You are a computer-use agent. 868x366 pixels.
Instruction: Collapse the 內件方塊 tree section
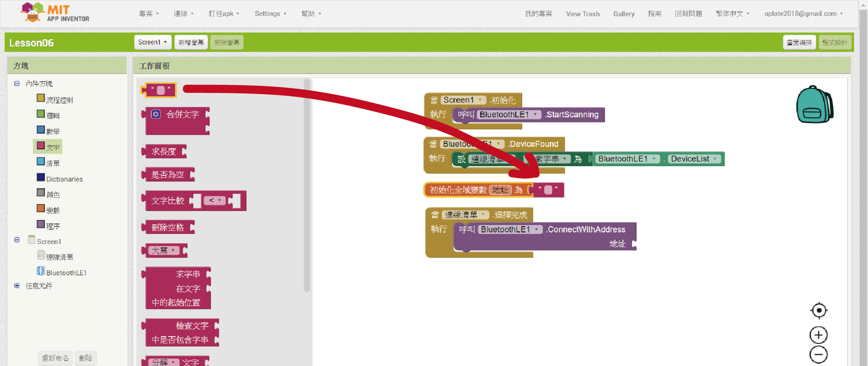pos(17,84)
